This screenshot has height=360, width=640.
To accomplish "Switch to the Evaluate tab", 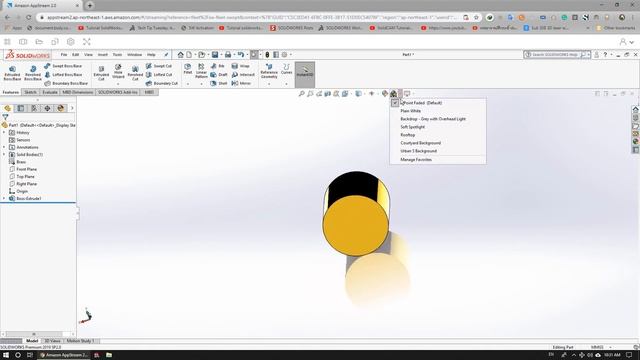I will 50,92.
